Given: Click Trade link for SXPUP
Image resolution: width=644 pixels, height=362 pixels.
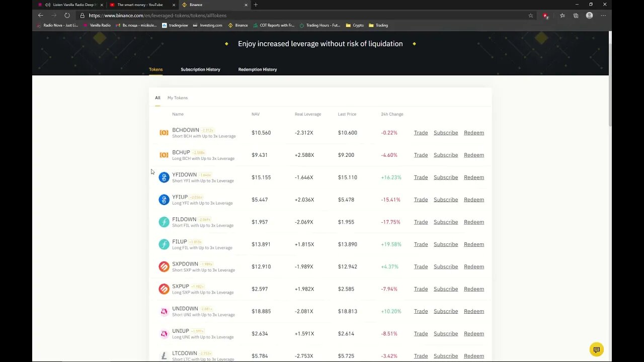Looking at the screenshot, I should (421, 289).
